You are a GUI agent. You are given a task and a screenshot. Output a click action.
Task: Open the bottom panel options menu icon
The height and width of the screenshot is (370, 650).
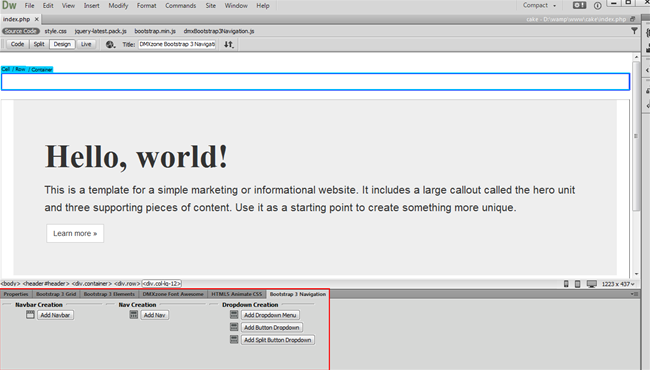click(x=634, y=294)
